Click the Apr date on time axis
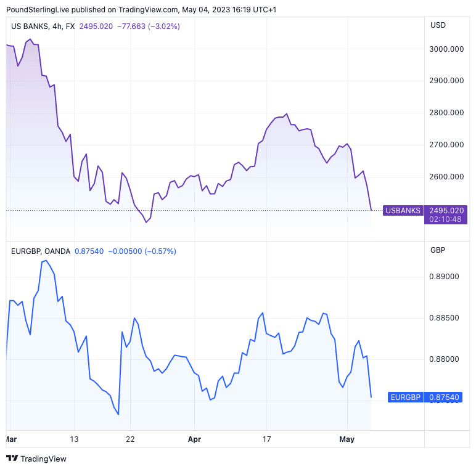This screenshot has height=469, width=476. pyautogui.click(x=194, y=439)
